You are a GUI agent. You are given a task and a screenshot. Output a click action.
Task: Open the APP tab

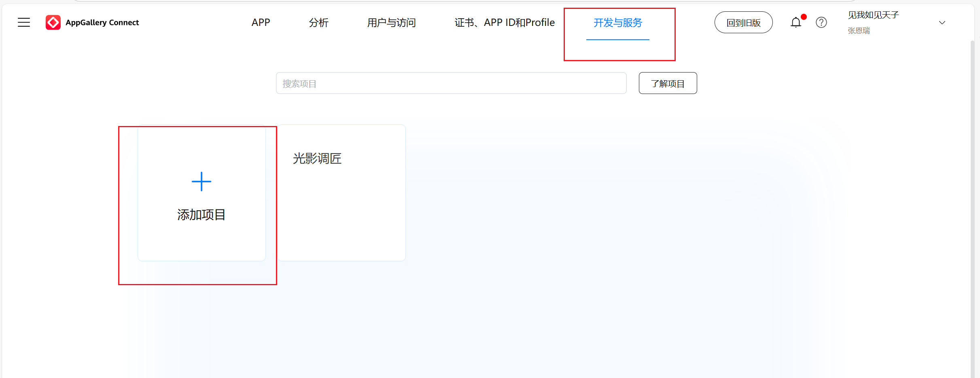click(x=261, y=23)
